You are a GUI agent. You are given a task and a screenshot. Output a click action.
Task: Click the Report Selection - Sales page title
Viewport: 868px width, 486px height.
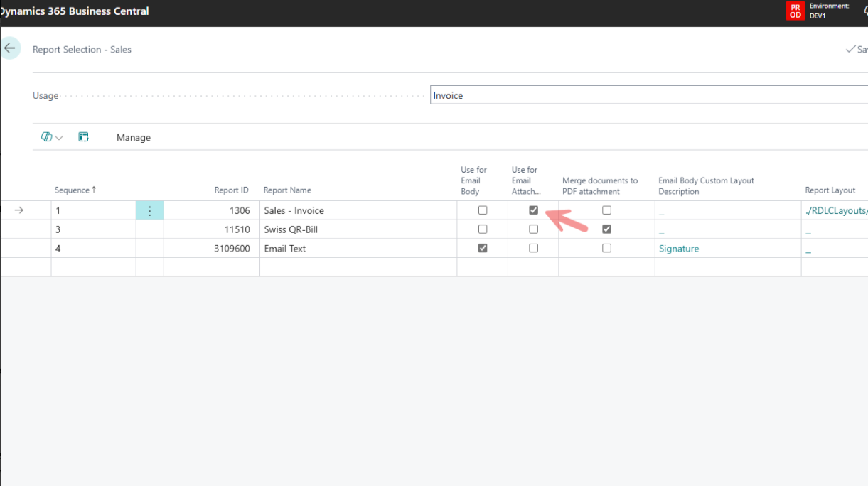pos(82,50)
